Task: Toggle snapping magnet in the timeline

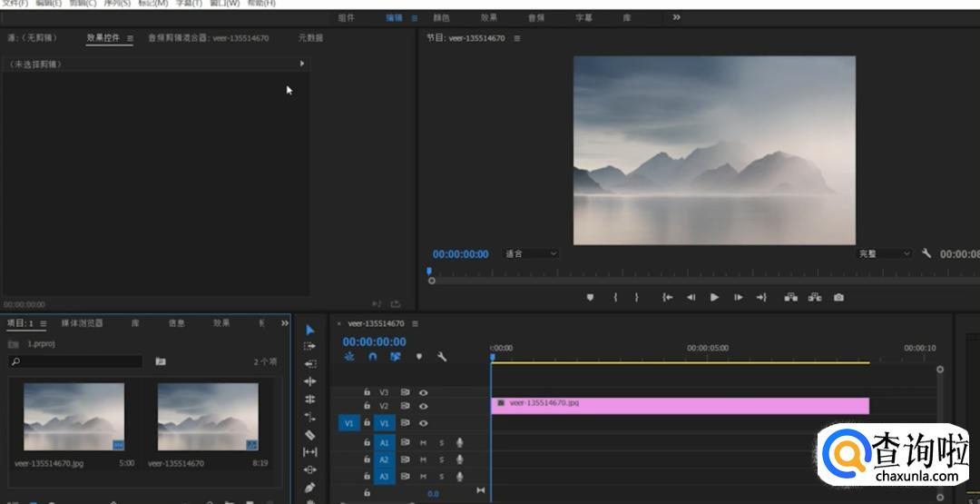Action: (x=372, y=357)
